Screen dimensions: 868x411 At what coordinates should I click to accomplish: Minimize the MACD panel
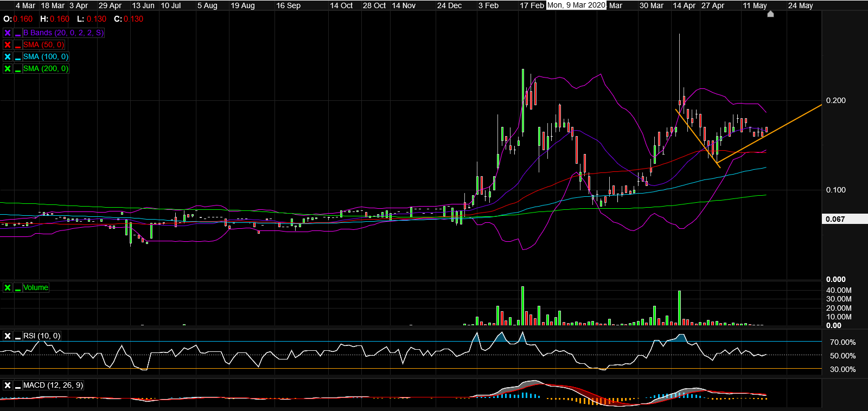point(18,386)
